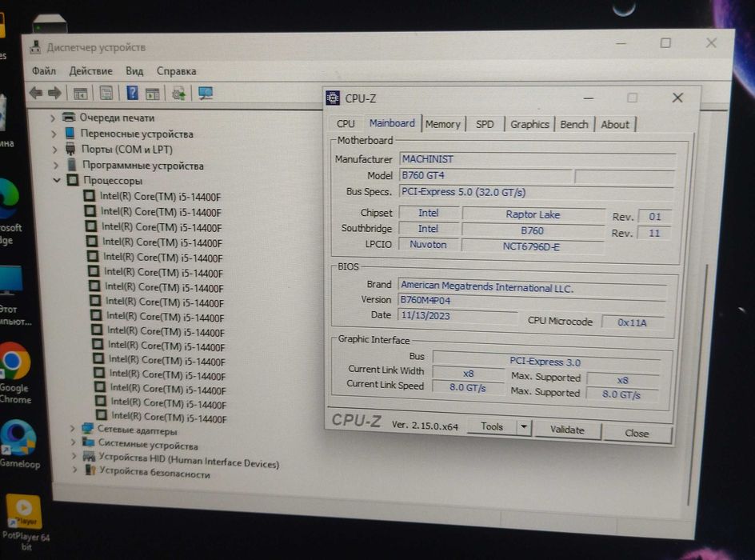
Task: Click the Tools button in CPU-Z
Action: (492, 426)
